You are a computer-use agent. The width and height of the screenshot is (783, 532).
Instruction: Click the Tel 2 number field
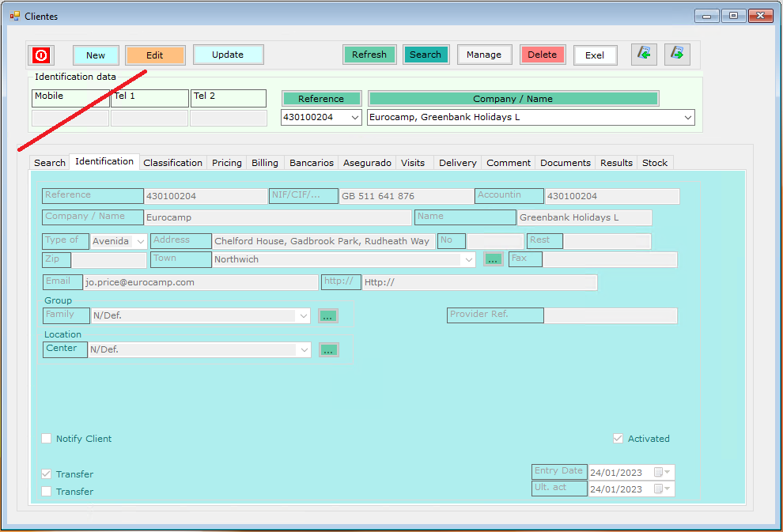pyautogui.click(x=229, y=119)
